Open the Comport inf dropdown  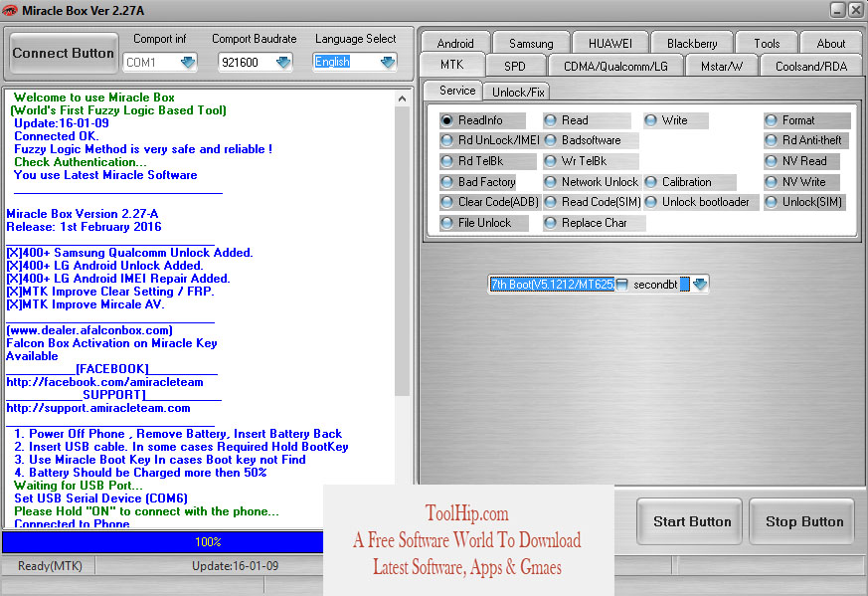point(188,62)
